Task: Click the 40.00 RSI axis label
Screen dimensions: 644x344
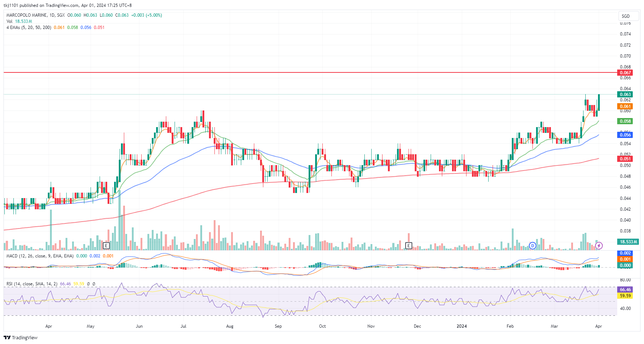Action: 625,309
